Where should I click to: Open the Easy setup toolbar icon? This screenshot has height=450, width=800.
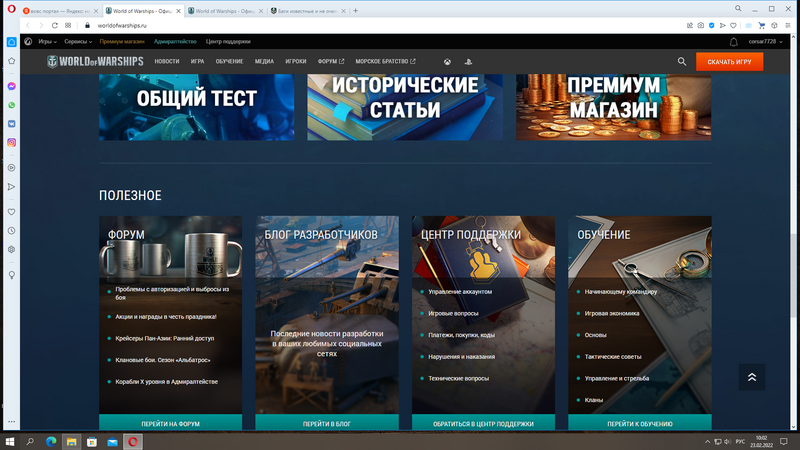788,25
